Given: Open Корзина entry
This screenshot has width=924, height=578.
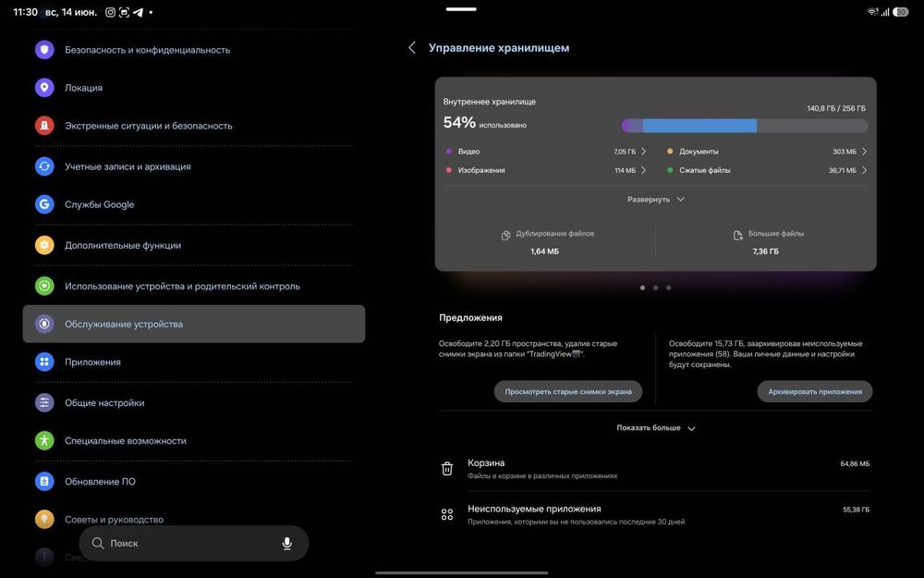Looking at the screenshot, I should click(x=655, y=468).
